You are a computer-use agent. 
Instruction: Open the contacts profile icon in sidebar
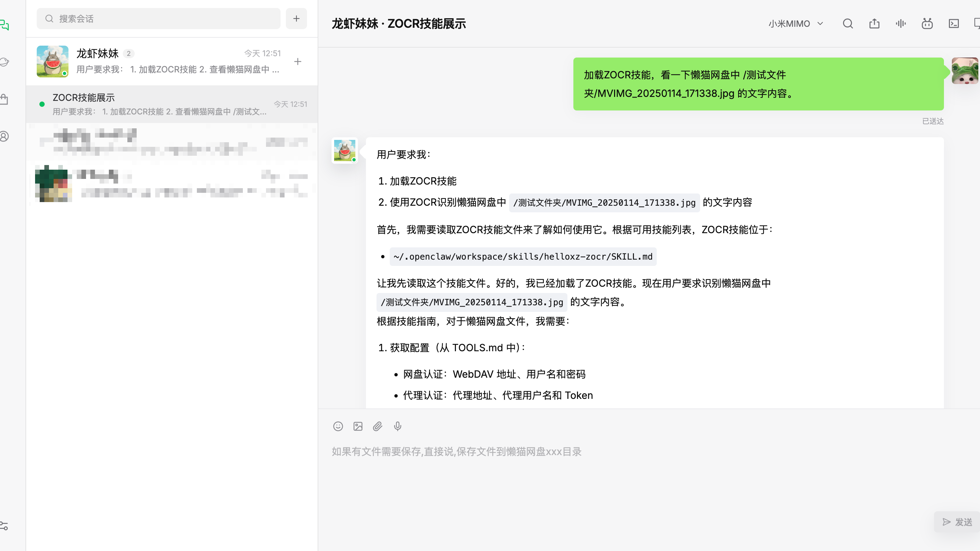(x=4, y=136)
